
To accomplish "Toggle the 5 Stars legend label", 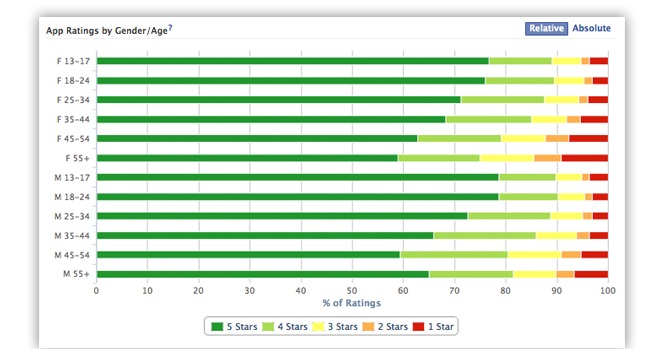I will 242,327.
